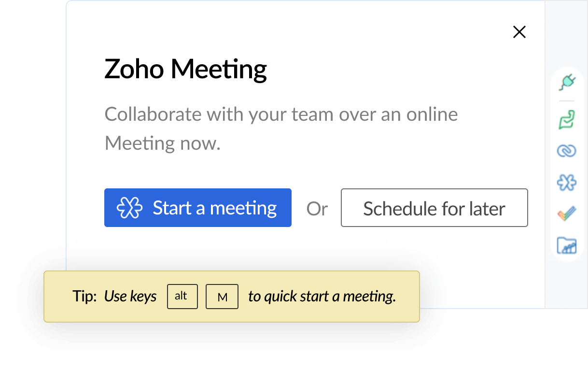Screen dimensions: 588x369
Task: Click 'to quick start a meeting' text
Action: coord(322,296)
